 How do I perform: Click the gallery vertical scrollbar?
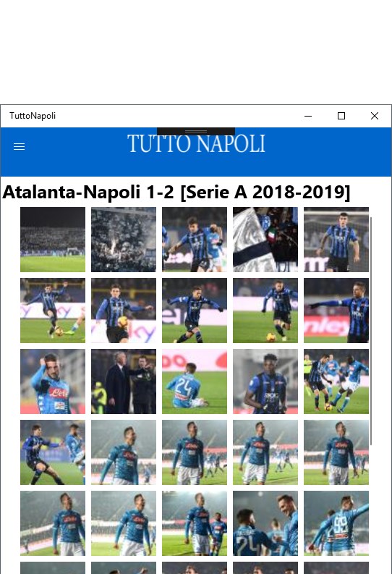[371, 331]
